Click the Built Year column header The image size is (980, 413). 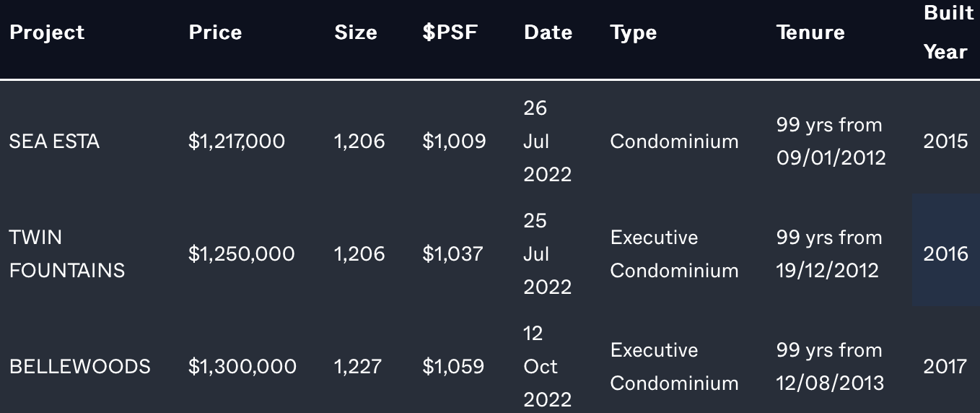[948, 32]
